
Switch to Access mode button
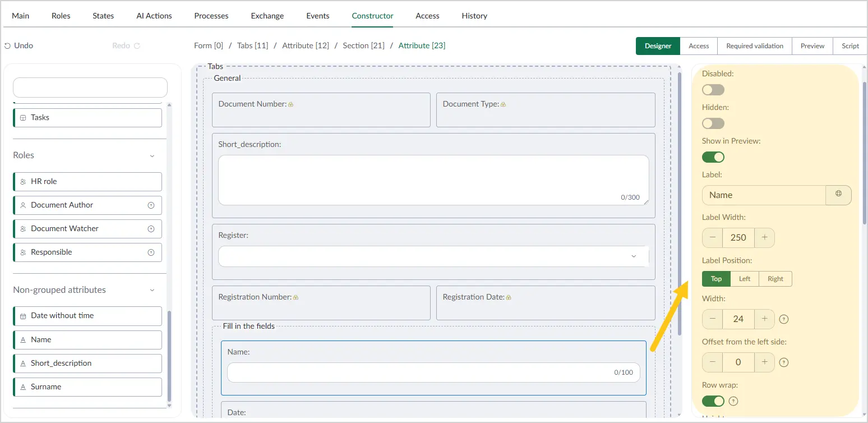699,46
